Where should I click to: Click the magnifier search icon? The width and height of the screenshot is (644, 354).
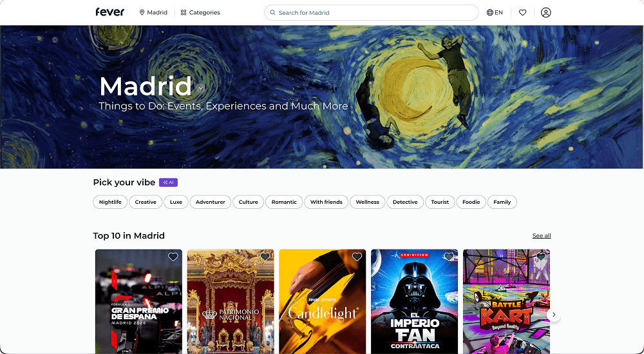tap(272, 13)
